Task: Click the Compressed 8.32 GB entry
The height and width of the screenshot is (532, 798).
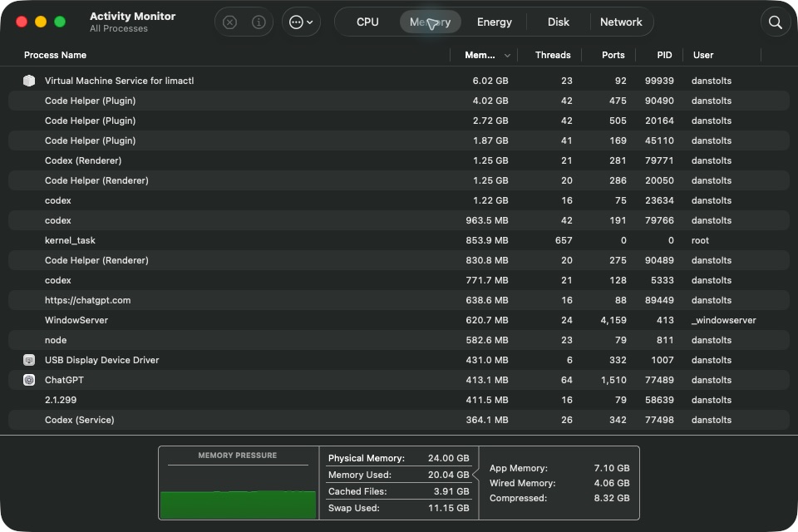Action: click(559, 498)
